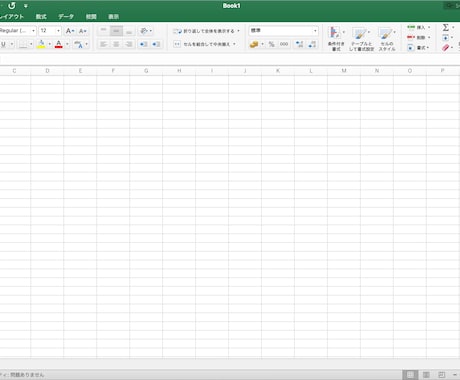Select column D header
Viewport: 460px width, 380px height.
[47, 71]
